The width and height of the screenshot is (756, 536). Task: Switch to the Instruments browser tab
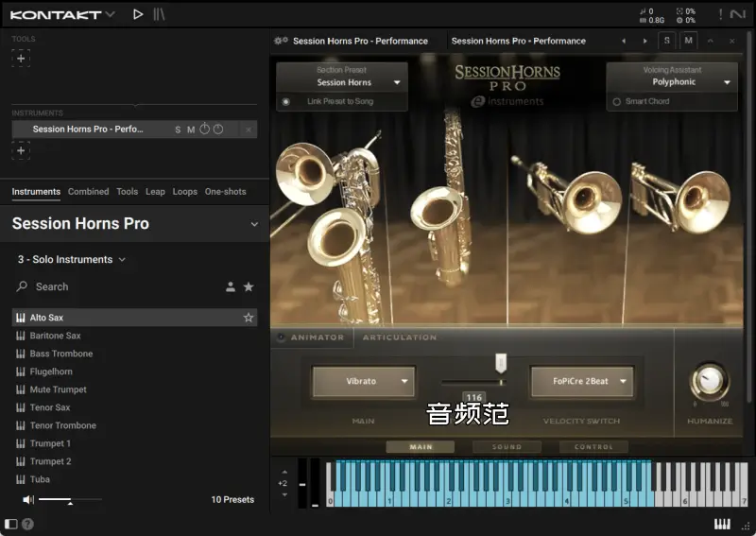click(x=36, y=192)
